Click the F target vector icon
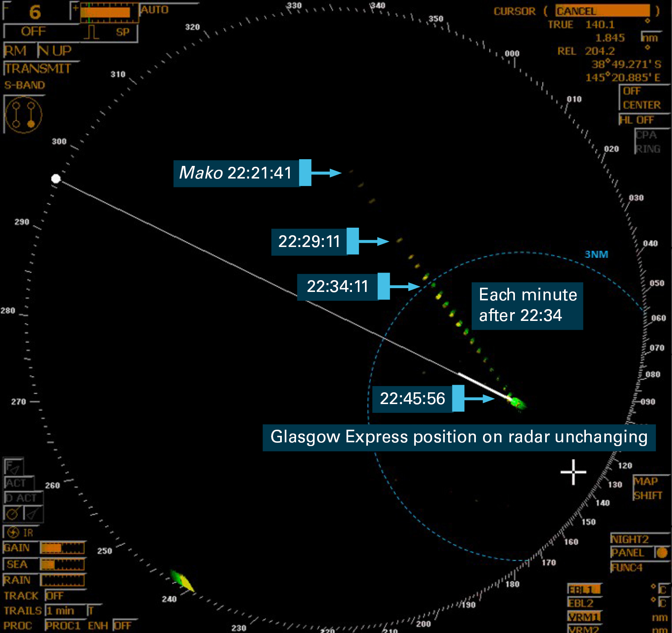672x633 pixels. [x=13, y=467]
